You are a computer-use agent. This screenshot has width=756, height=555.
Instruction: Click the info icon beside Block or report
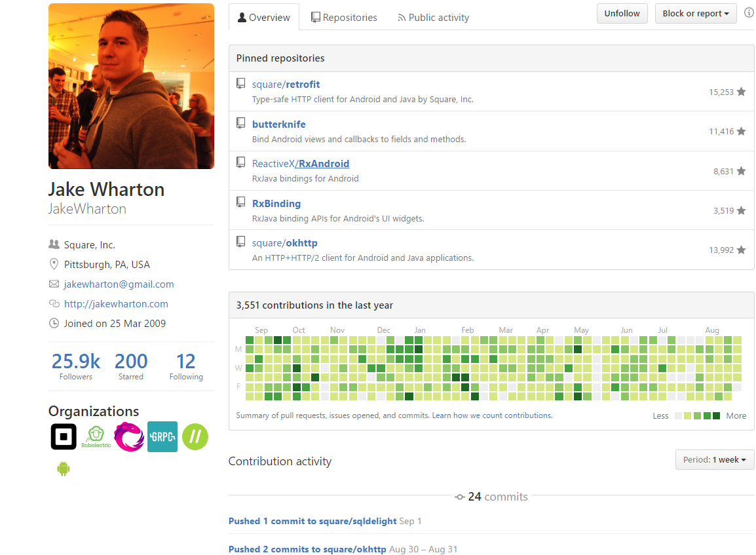pyautogui.click(x=749, y=13)
